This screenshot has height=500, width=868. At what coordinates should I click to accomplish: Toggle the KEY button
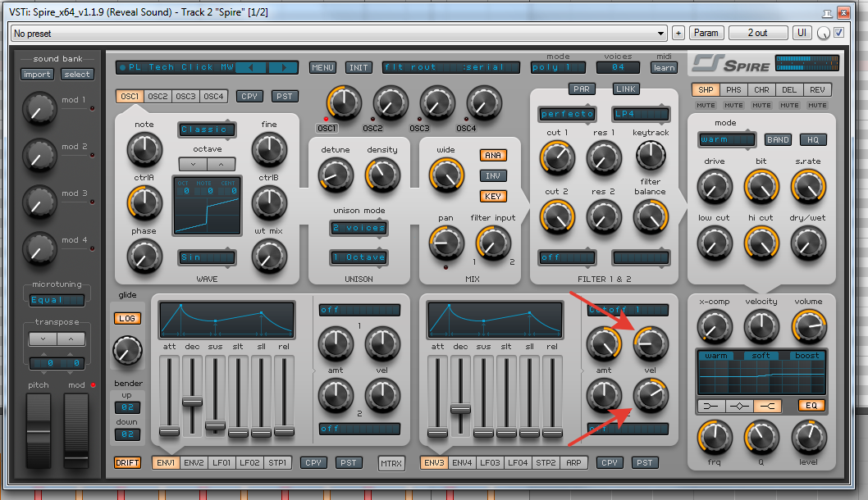493,197
